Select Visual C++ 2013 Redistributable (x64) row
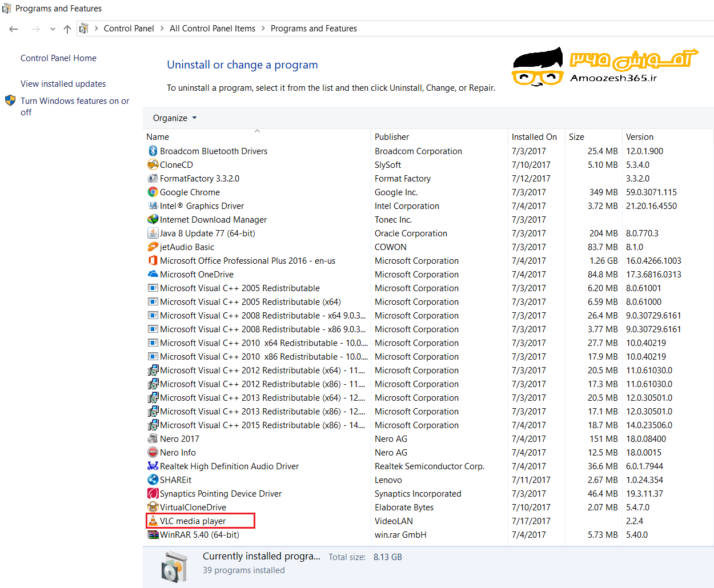Viewport: 714px width, 588px height. point(428,397)
